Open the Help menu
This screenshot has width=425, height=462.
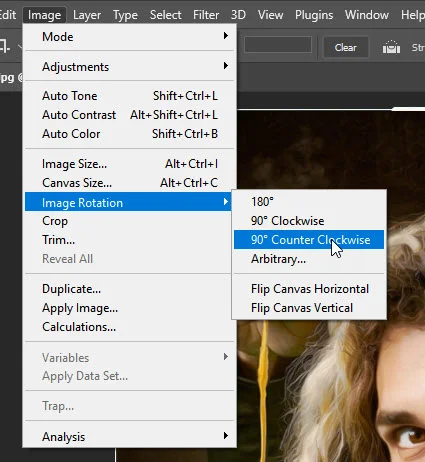click(412, 15)
